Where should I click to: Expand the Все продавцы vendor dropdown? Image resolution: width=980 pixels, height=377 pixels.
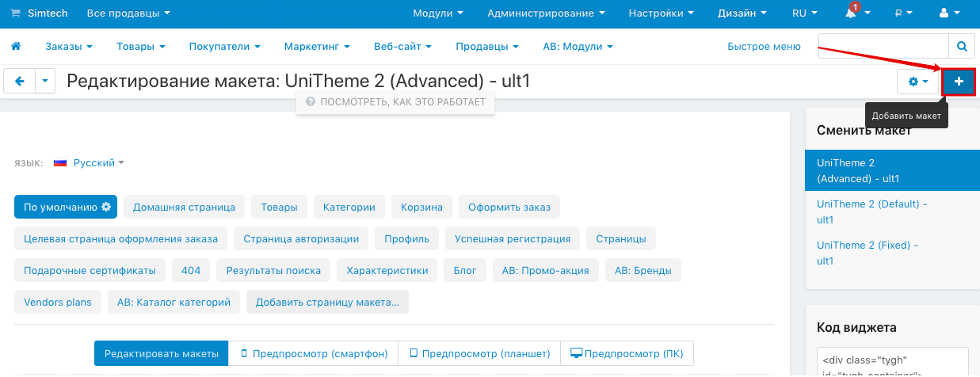128,13
